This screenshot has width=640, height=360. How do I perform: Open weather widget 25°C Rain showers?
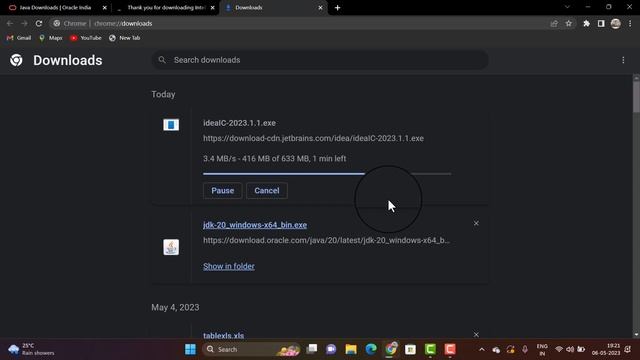click(31, 349)
